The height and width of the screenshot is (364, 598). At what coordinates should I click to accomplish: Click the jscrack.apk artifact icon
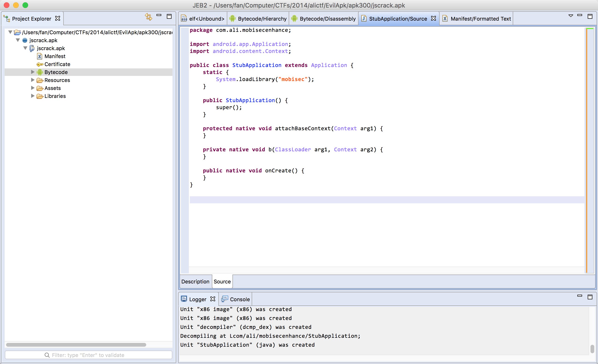32,48
